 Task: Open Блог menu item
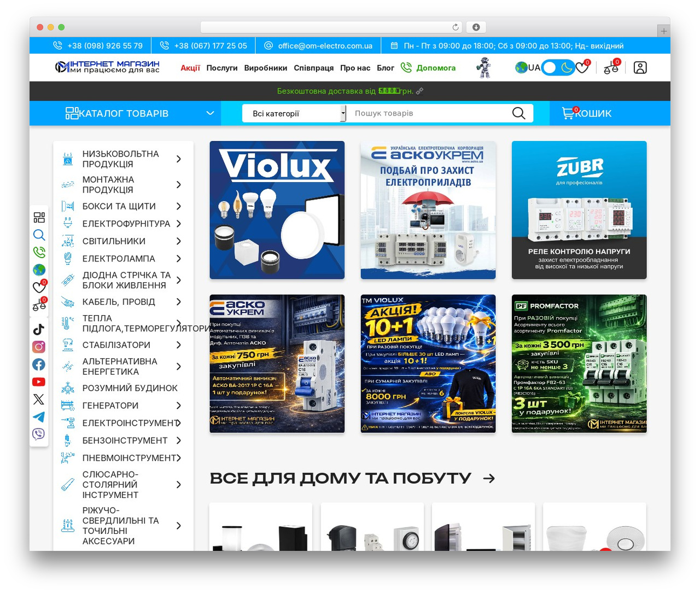coord(386,68)
